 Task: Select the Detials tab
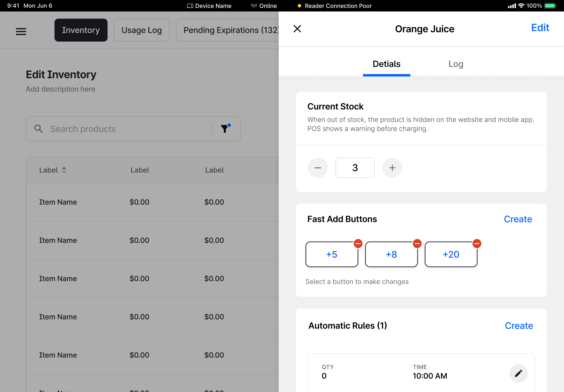click(x=386, y=64)
